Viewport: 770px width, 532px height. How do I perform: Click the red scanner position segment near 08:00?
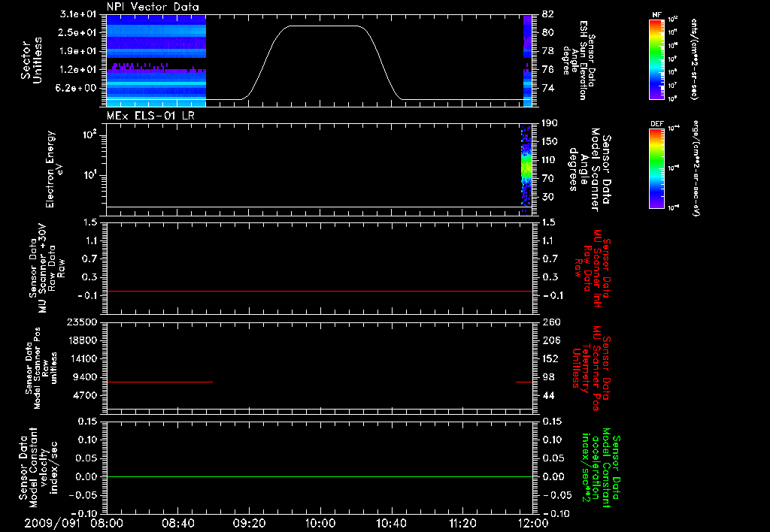point(159,382)
